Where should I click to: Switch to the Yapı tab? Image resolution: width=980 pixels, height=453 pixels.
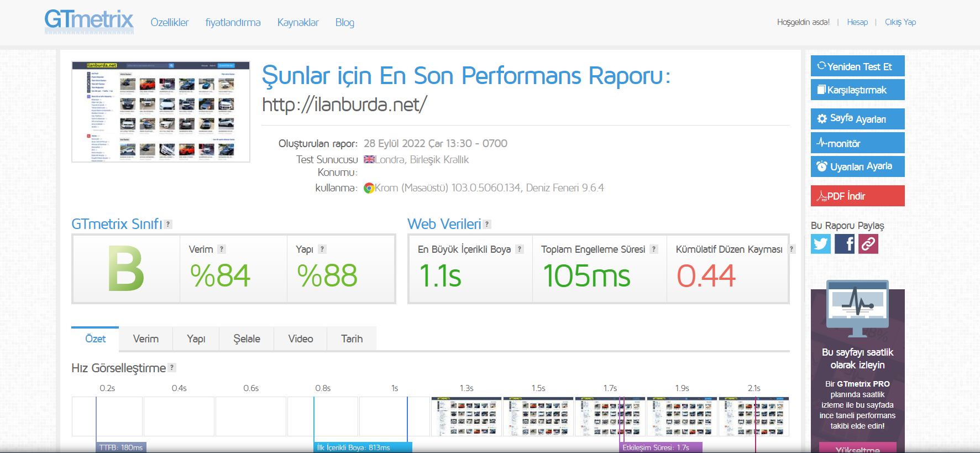tap(196, 339)
